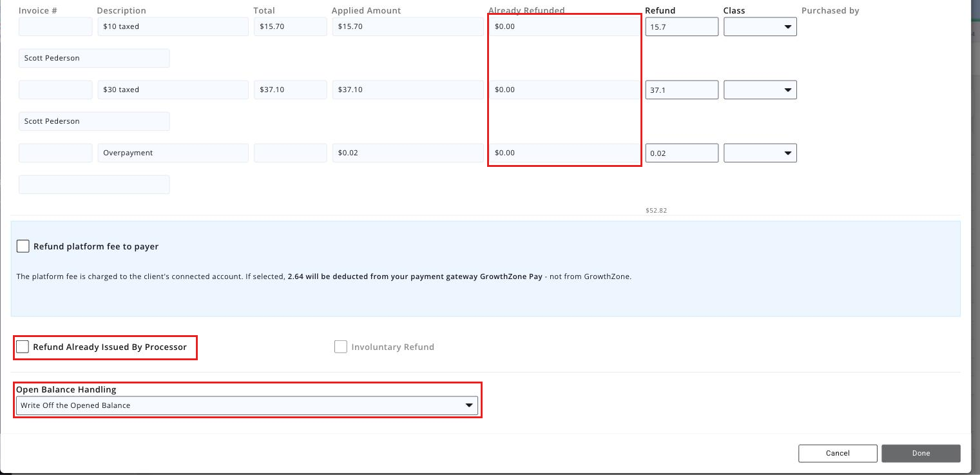Click the $37.10 Total field
980x475 pixels.
point(291,90)
